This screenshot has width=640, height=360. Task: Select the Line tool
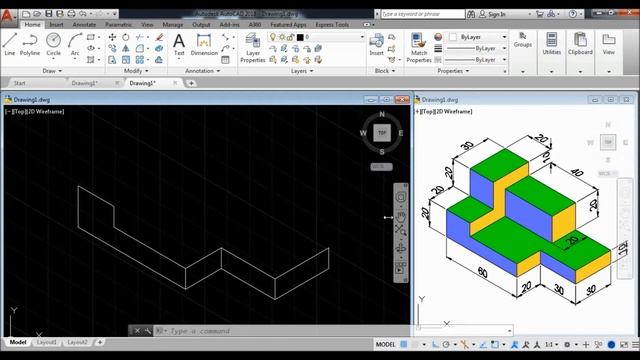(x=10, y=44)
